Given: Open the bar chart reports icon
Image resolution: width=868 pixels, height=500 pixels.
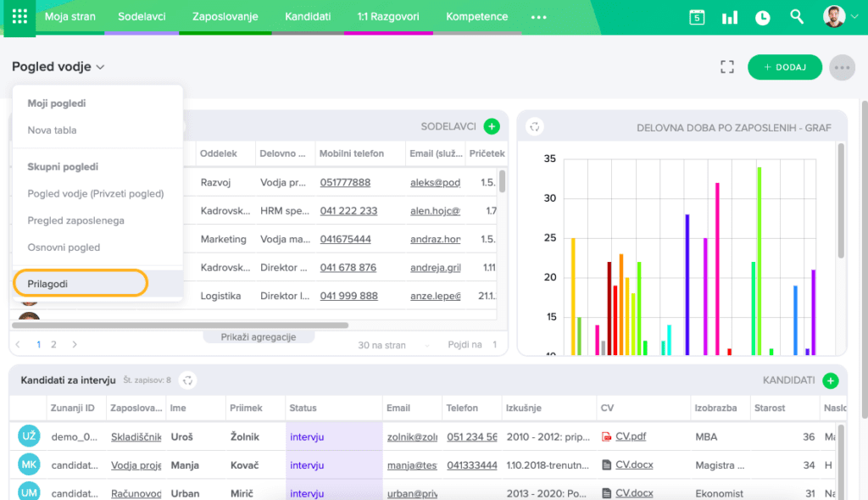Looking at the screenshot, I should [x=729, y=17].
